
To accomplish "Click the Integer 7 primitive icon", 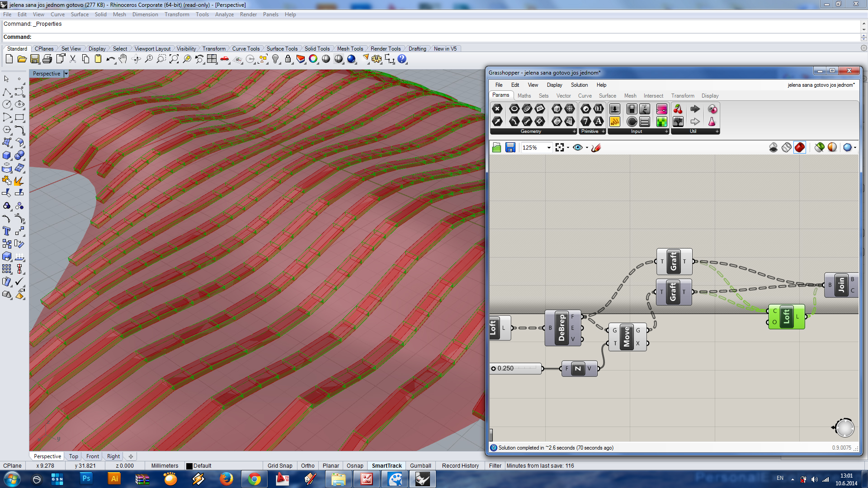I will (586, 122).
